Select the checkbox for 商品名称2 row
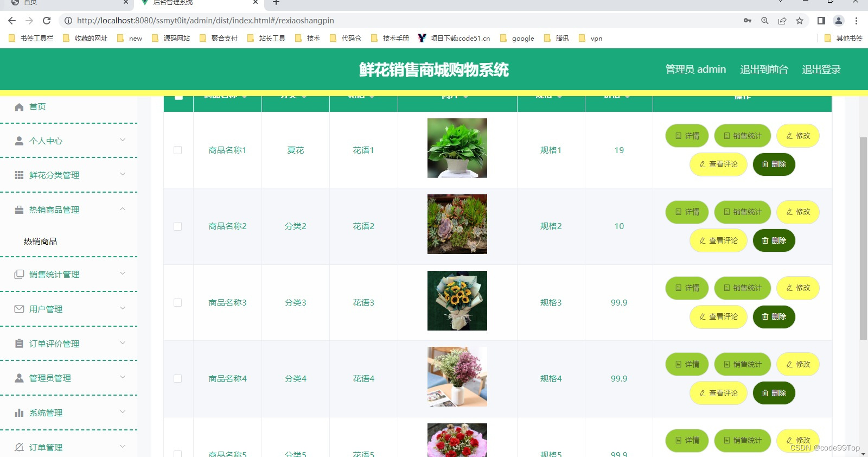Screen dimensions: 868x457 (178, 226)
